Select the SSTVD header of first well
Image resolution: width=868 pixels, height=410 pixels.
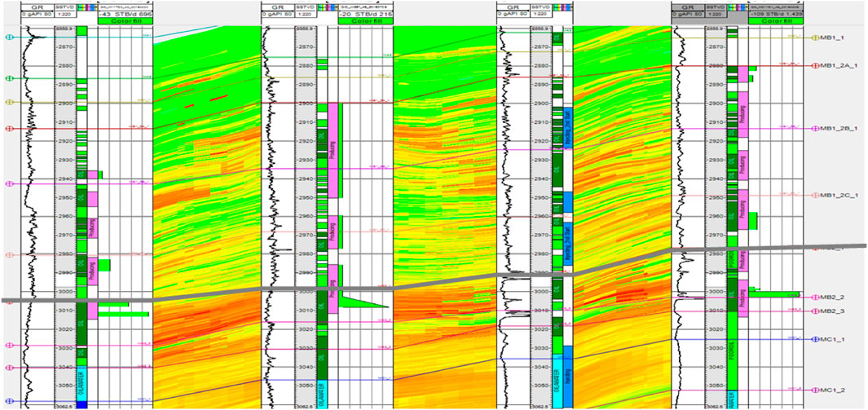(64, 7)
